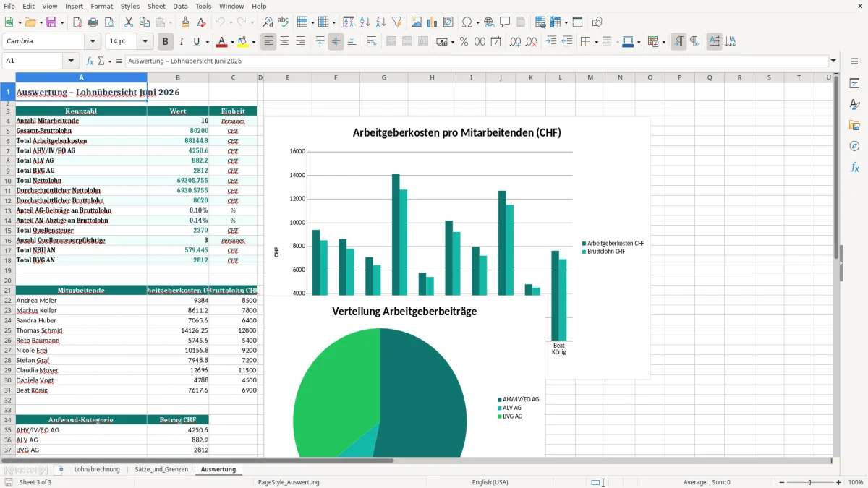Viewport: 868px width, 488px height.
Task: Click Increase Indent icon
Action: (551, 42)
